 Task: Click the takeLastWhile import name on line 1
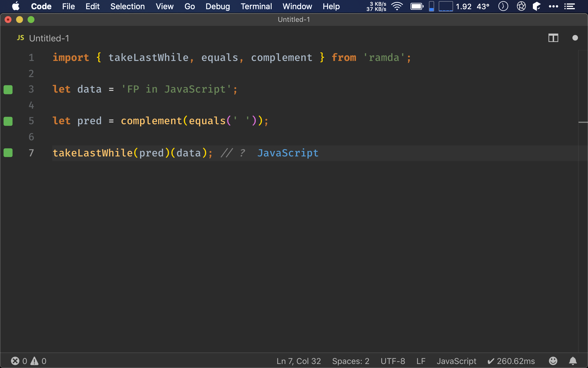(x=148, y=58)
